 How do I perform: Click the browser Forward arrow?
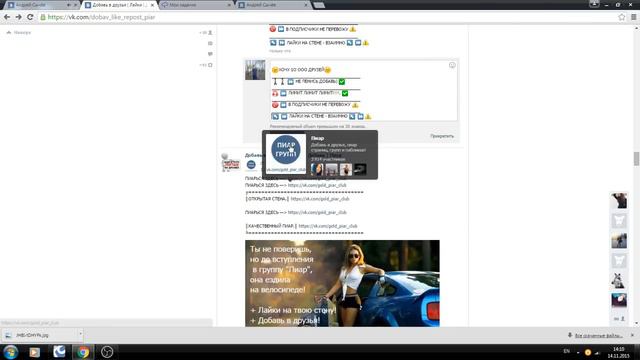[x=18, y=17]
